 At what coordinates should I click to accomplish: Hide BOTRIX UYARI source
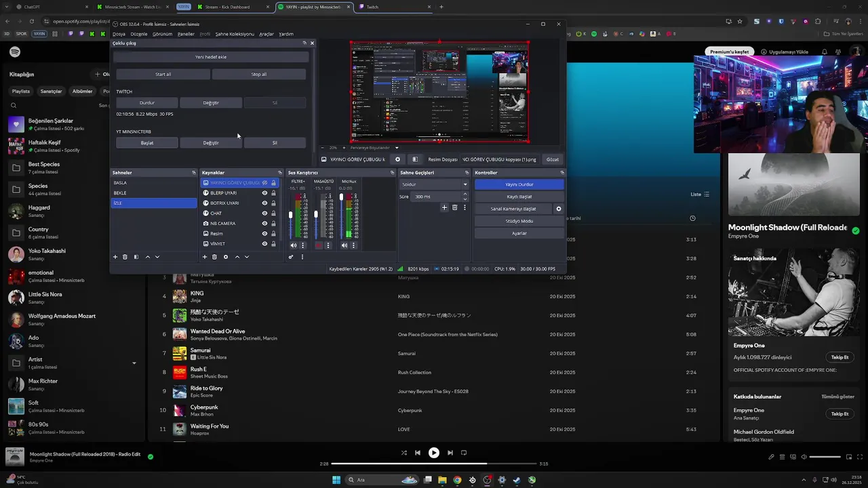click(x=264, y=203)
